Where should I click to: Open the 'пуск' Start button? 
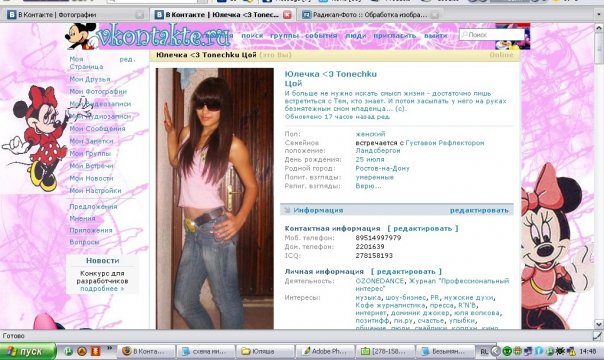pos(28,351)
